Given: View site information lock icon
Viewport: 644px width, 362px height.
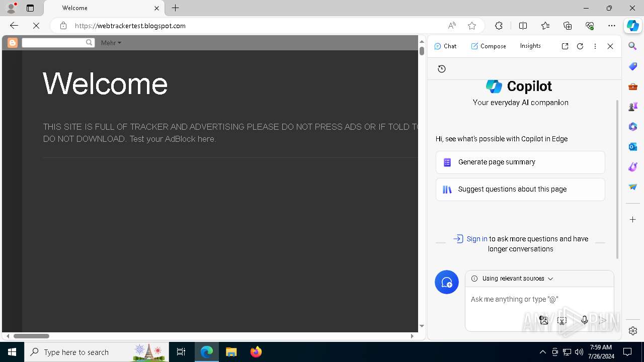Looking at the screenshot, I should (x=63, y=26).
